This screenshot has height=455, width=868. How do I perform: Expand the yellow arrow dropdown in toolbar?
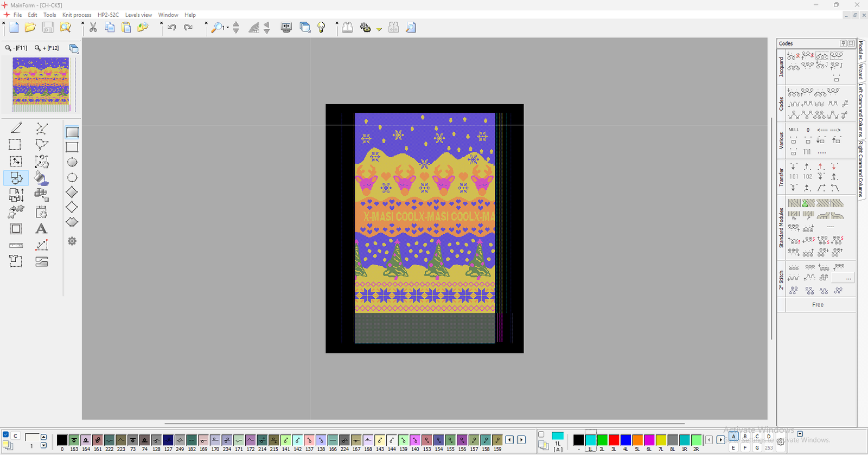(379, 29)
